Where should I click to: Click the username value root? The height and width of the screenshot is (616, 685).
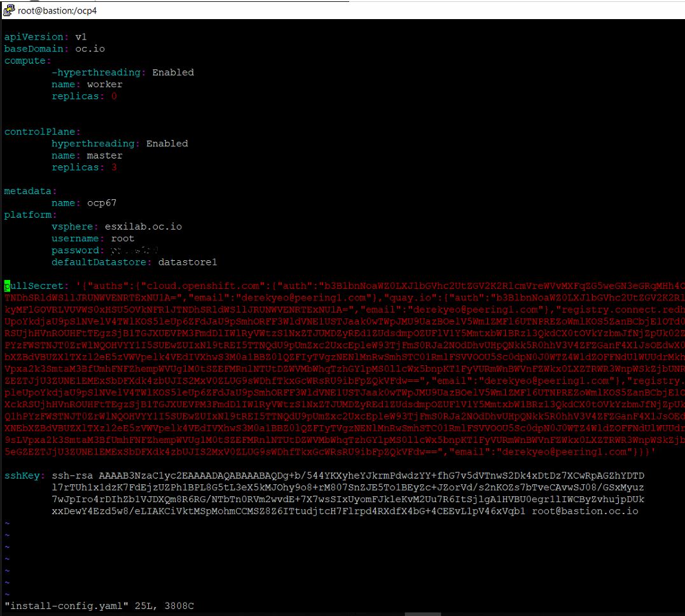click(x=122, y=238)
